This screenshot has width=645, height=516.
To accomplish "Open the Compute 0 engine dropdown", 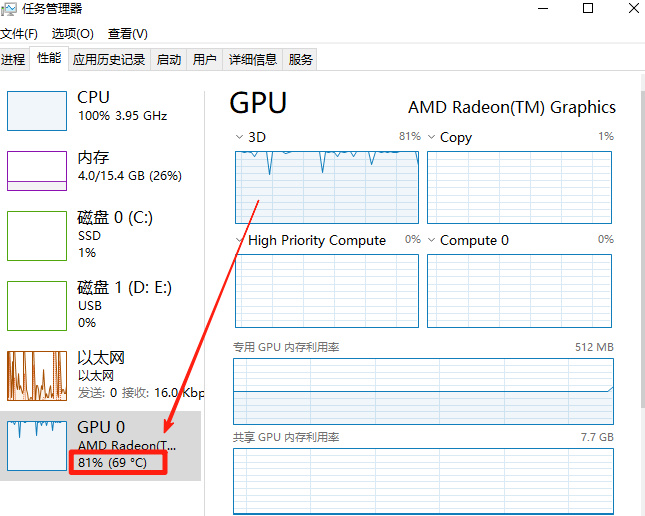I will [x=432, y=240].
